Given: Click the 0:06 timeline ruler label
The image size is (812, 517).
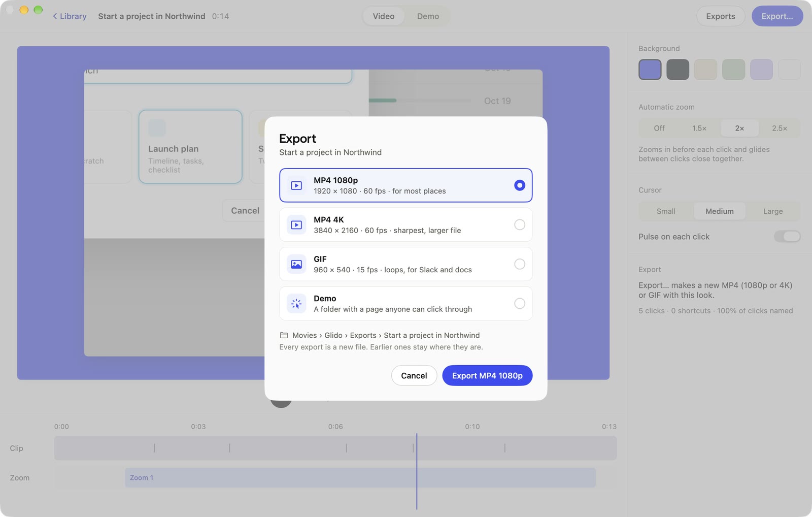Looking at the screenshot, I should coord(335,427).
